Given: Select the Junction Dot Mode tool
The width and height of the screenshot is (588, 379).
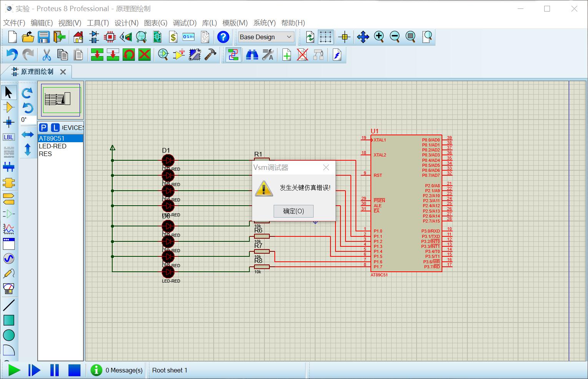Looking at the screenshot, I should click(x=8, y=123).
